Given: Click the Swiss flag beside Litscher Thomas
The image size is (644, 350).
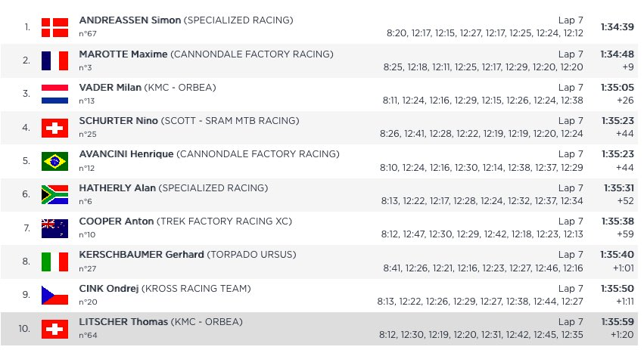Looking at the screenshot, I should 54,329.
